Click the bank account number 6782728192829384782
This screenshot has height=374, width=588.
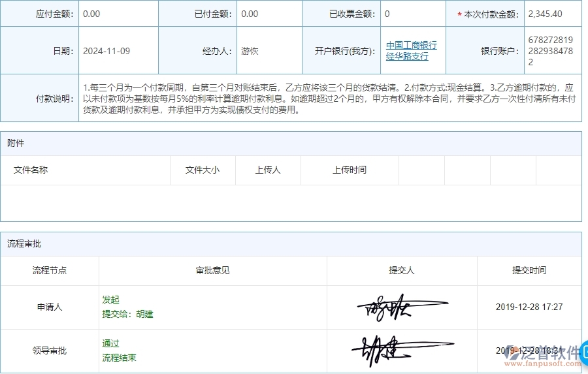click(x=550, y=51)
